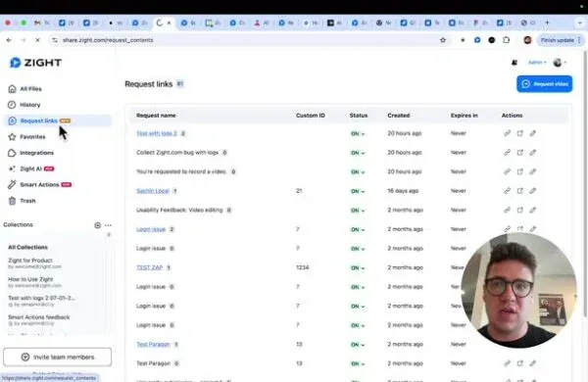Open Zight AI in the sidebar
This screenshot has width=588, height=382.
[x=31, y=168]
